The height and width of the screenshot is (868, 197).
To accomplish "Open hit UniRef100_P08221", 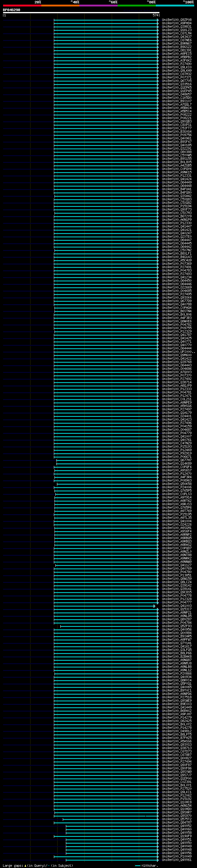I will (176, 118).
